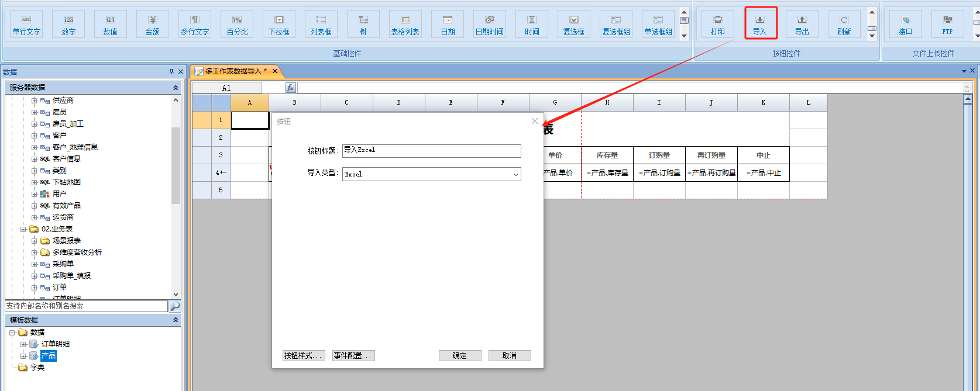The height and width of the screenshot is (391, 980).
Task: Click the 导出 (Export) button control icon
Action: 802,24
